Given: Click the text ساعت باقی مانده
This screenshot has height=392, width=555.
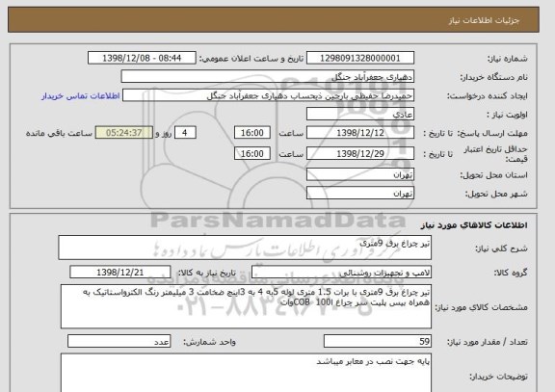Looking at the screenshot, I should click(x=59, y=133).
